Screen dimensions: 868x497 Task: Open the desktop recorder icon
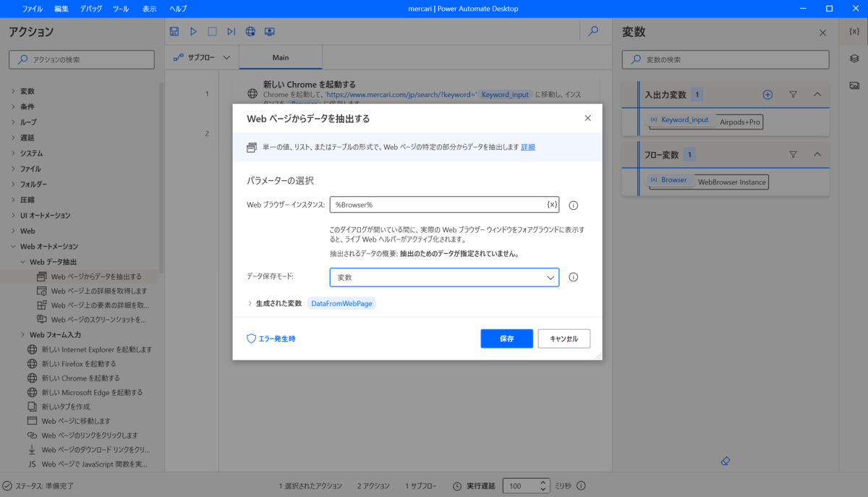point(269,31)
